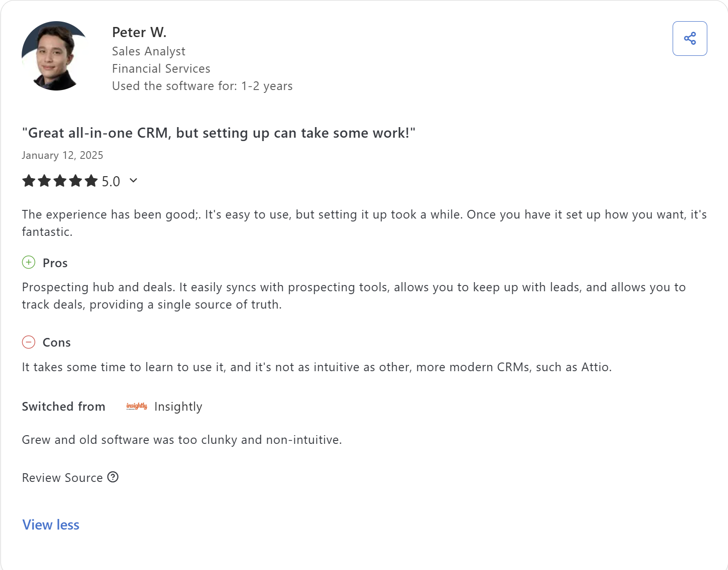Viewport: 728px width, 570px height.
Task: Expand the rating details chevron
Action: tap(133, 181)
